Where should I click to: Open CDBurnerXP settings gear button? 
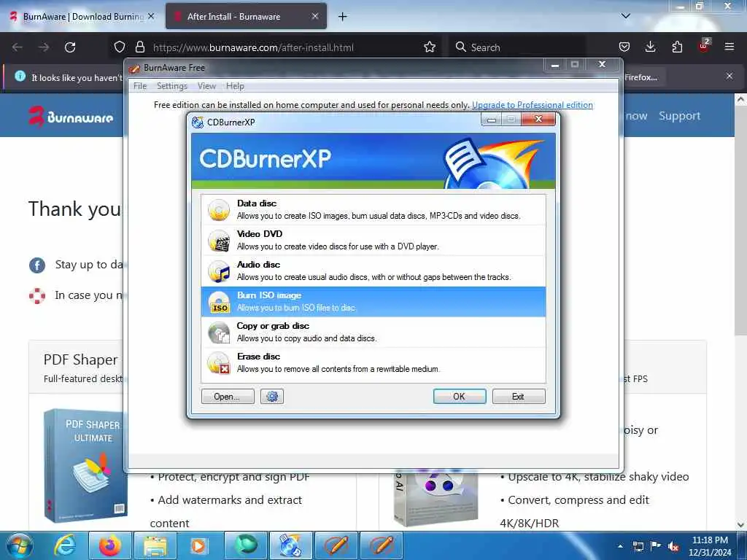tap(272, 396)
